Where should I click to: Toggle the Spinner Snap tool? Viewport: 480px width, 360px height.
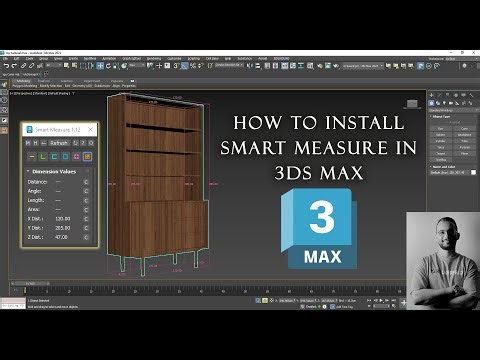(x=201, y=66)
